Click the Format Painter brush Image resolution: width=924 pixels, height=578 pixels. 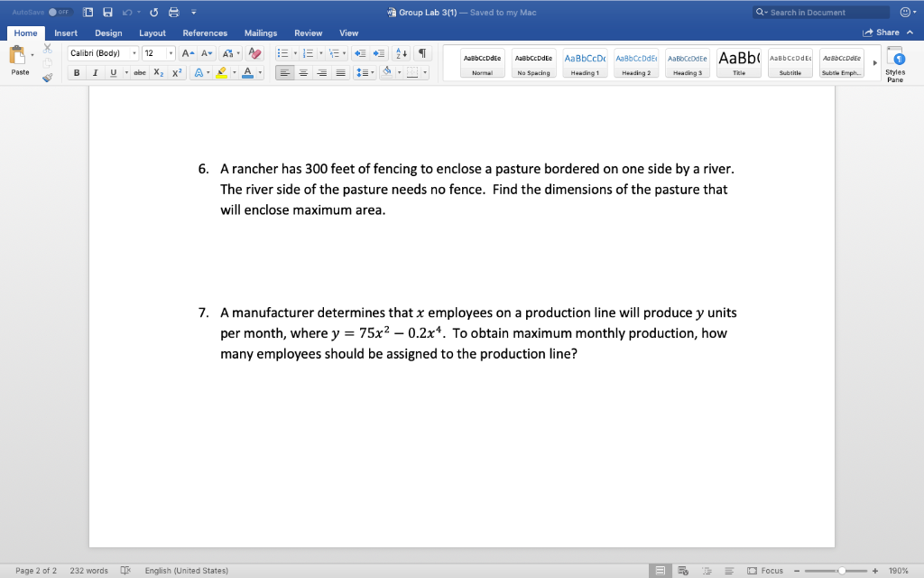(x=48, y=78)
